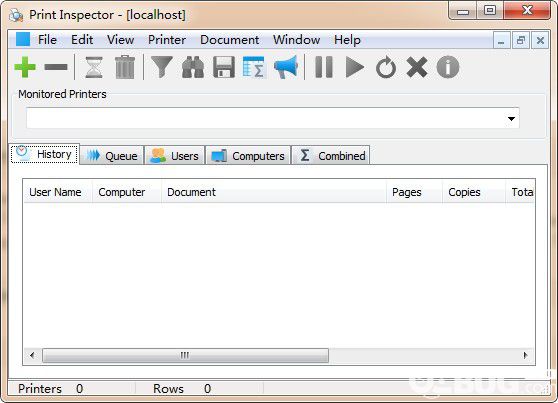Click the green plus Add printer icon

[x=25, y=67]
